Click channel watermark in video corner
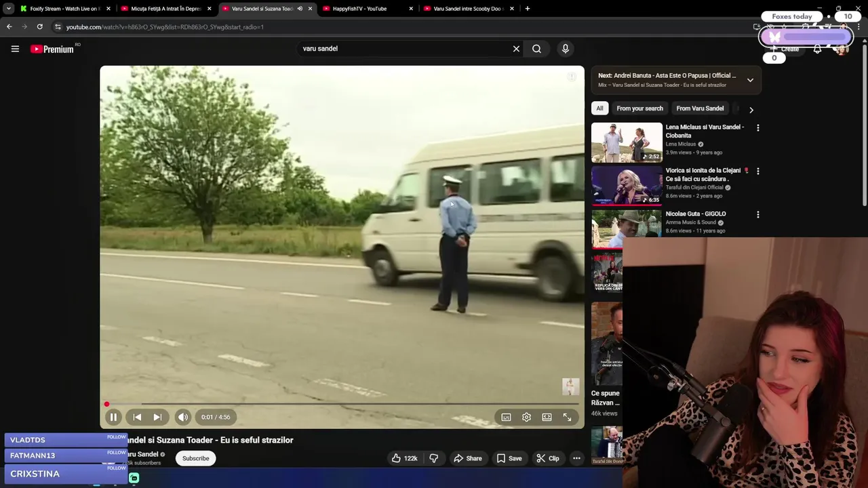This screenshot has width=868, height=488. (570, 387)
